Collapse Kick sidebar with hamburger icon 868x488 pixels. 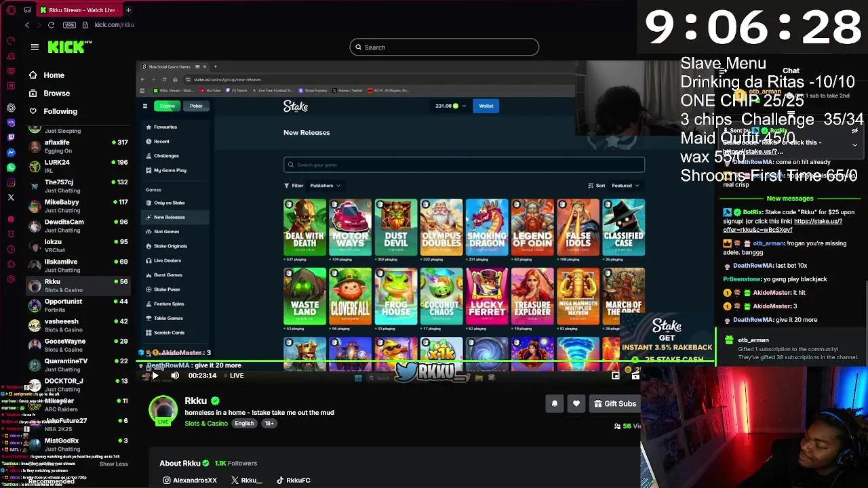pyautogui.click(x=35, y=47)
